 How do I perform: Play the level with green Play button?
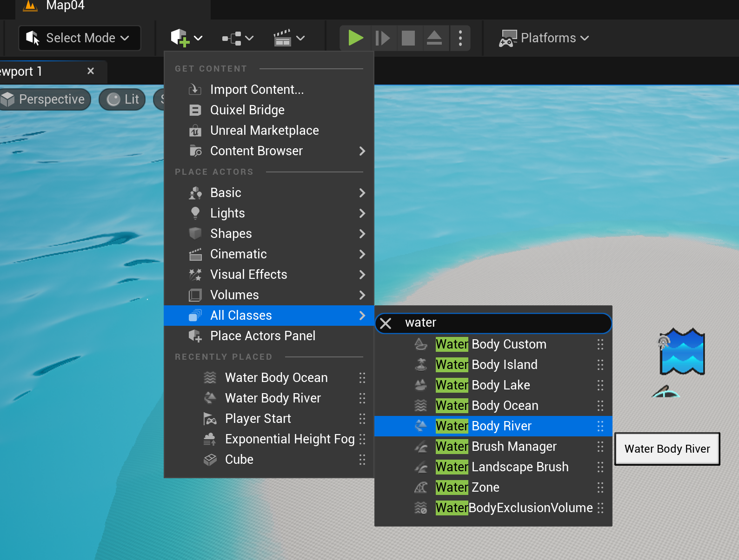pos(356,38)
